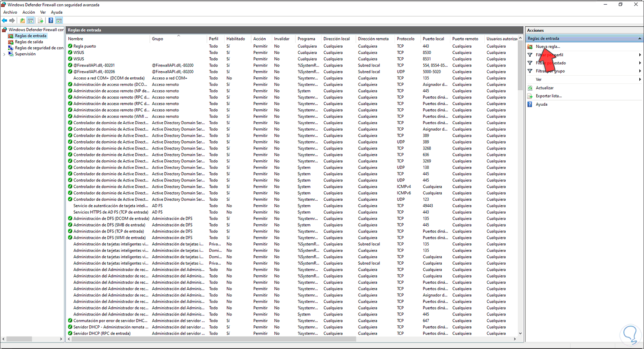The image size is (644, 349).
Task: Click the Export List icon in the toolbar
Action: [x=41, y=20]
